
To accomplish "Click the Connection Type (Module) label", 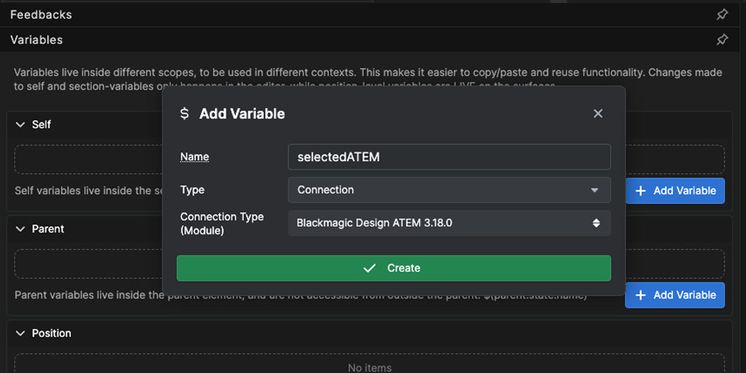I will click(222, 224).
